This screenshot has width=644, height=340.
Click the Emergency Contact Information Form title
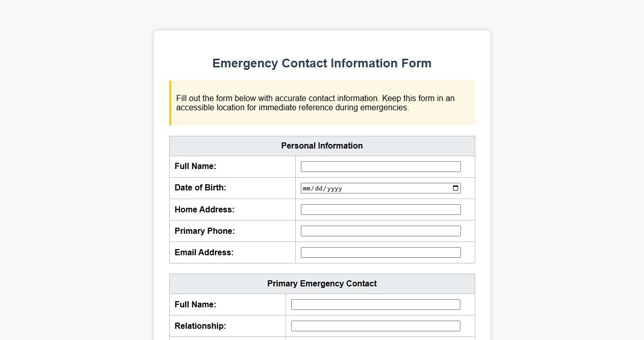(x=322, y=63)
